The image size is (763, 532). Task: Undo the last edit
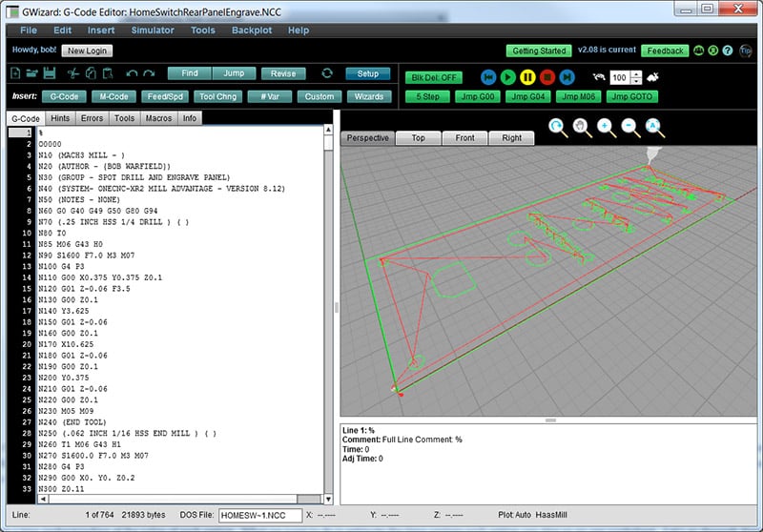(132, 73)
